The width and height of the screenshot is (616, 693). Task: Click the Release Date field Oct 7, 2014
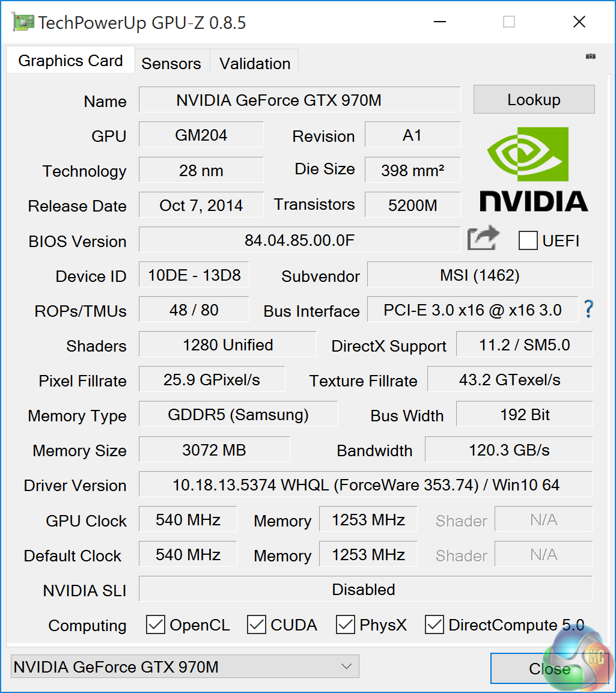201,204
